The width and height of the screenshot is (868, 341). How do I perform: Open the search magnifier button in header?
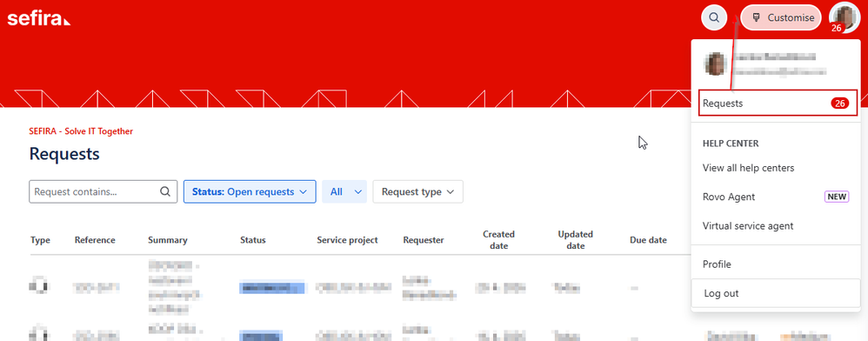pyautogui.click(x=714, y=17)
